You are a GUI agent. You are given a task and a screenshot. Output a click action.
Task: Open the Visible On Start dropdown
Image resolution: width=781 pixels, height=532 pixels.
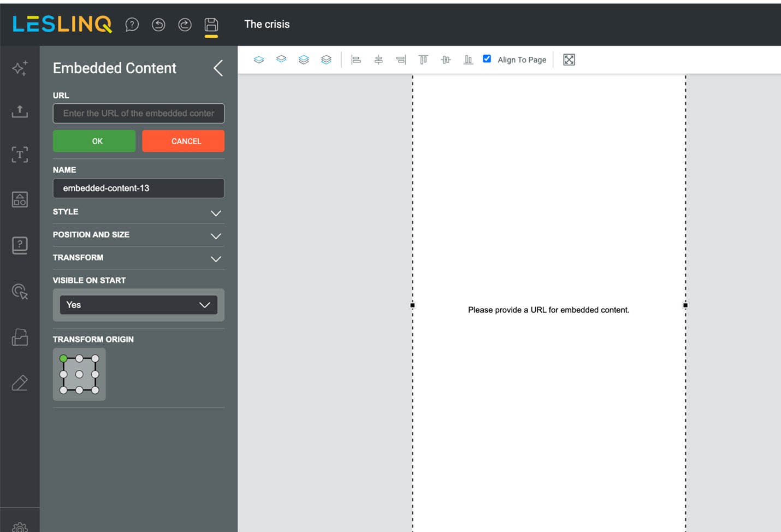pos(138,305)
